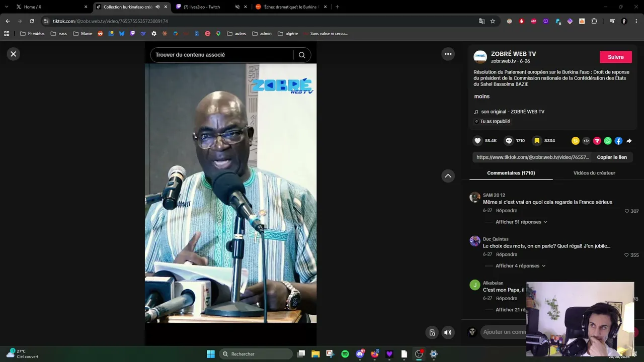Switch to 'Vidéos du créateur' tab
The image size is (644, 362).
594,173
